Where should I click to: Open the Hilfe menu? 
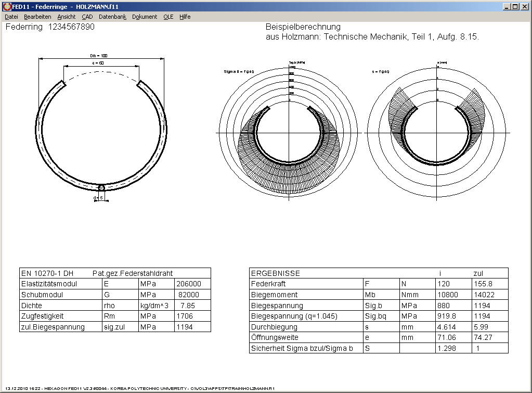click(185, 17)
